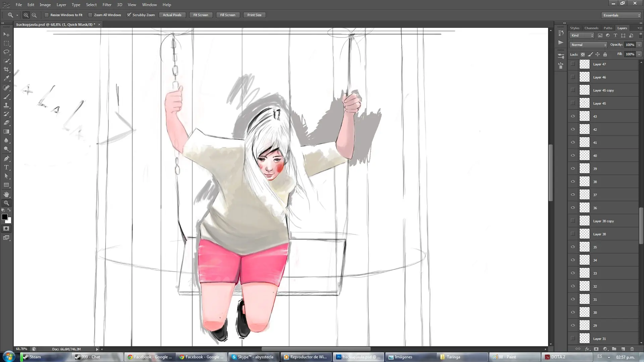The image size is (644, 362).
Task: Open the Select menu
Action: [91, 5]
